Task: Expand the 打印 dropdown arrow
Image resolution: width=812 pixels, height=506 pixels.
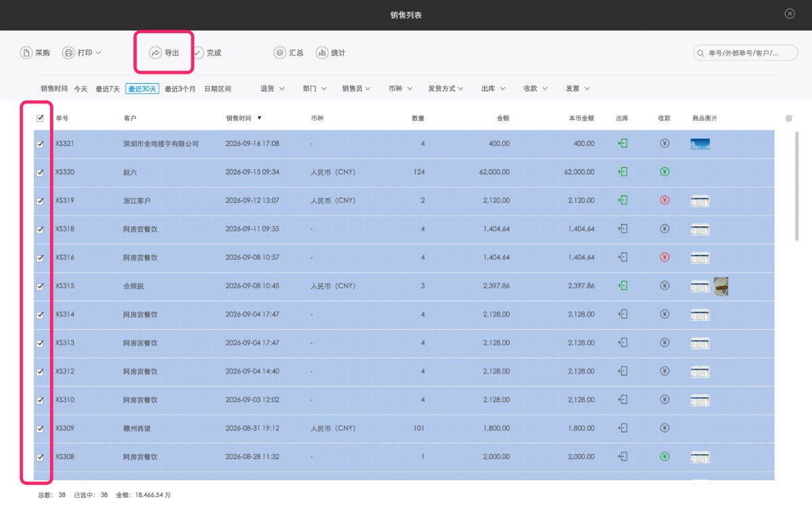Action: tap(98, 53)
